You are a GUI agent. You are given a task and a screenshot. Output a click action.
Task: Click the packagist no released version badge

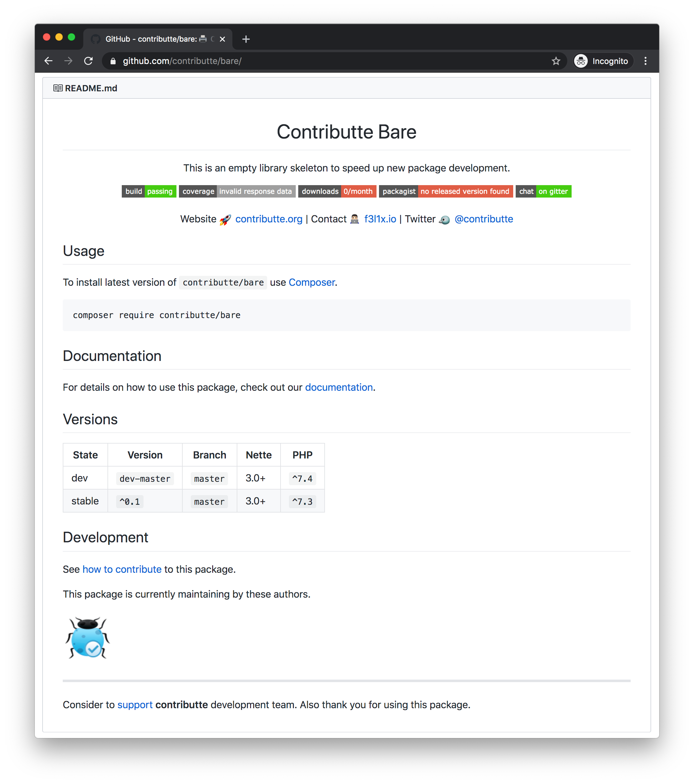446,191
